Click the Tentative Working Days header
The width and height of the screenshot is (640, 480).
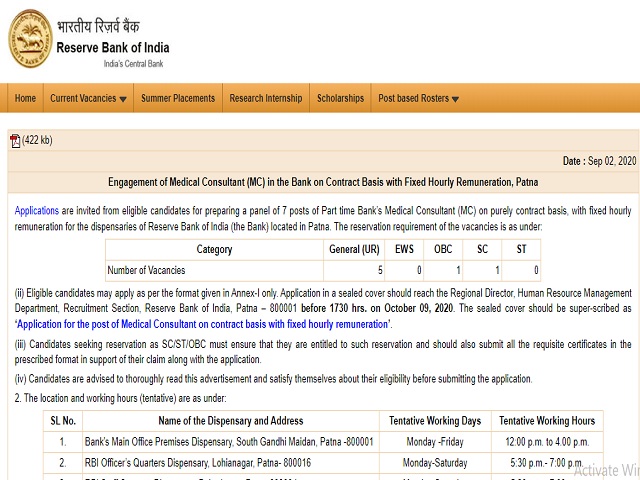coord(435,421)
